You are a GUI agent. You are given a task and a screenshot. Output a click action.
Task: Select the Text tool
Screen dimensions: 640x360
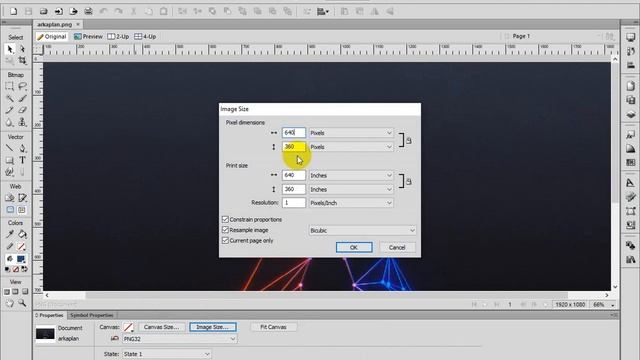[x=22, y=160]
